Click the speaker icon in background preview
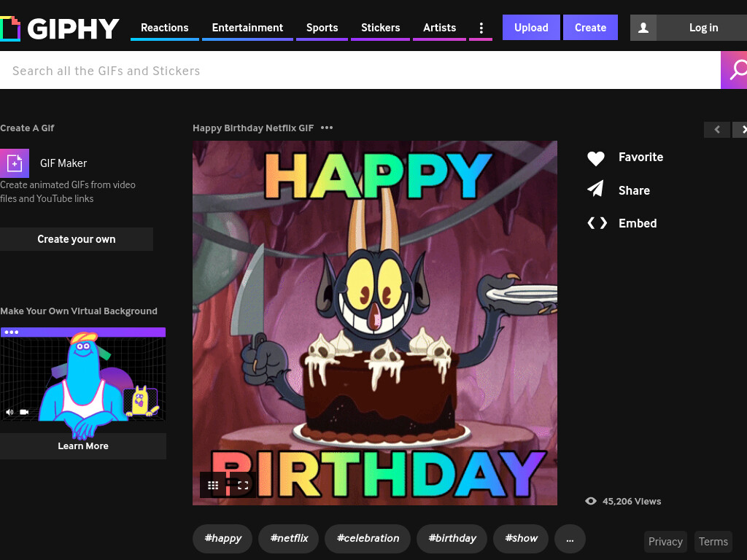 pos(9,412)
